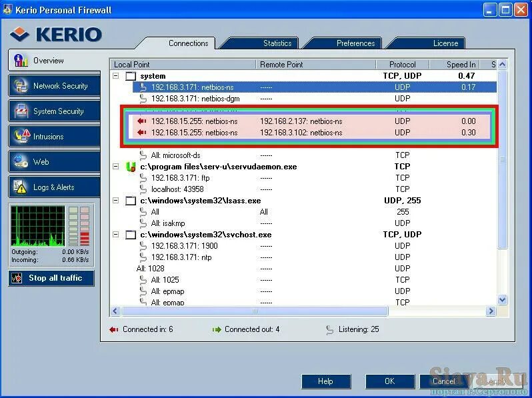Click the horizontal scrollbar thumb
This screenshot has width=532, height=398.
pos(255,311)
